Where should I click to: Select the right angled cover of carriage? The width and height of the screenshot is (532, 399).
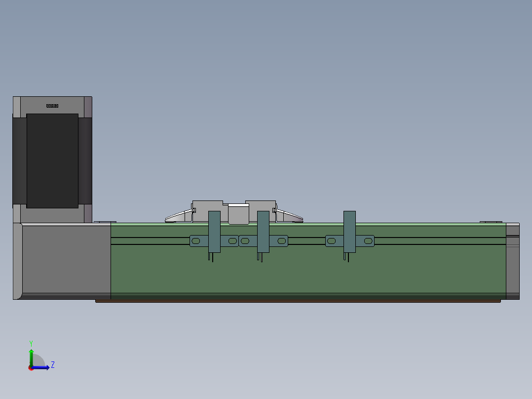click(289, 216)
